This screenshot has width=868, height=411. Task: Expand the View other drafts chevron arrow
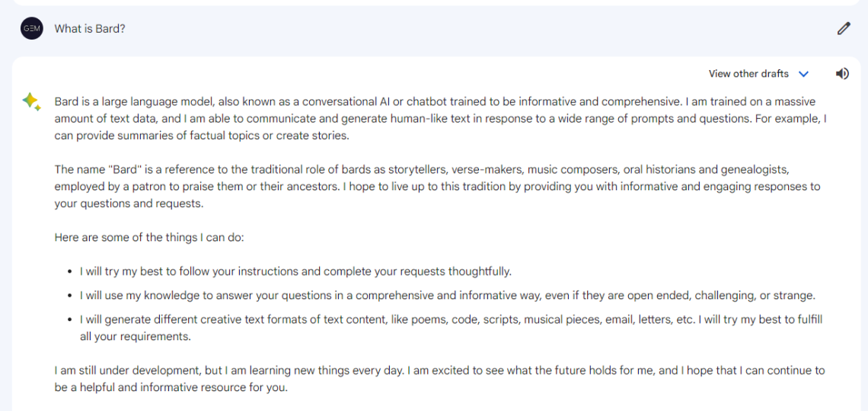coord(803,74)
